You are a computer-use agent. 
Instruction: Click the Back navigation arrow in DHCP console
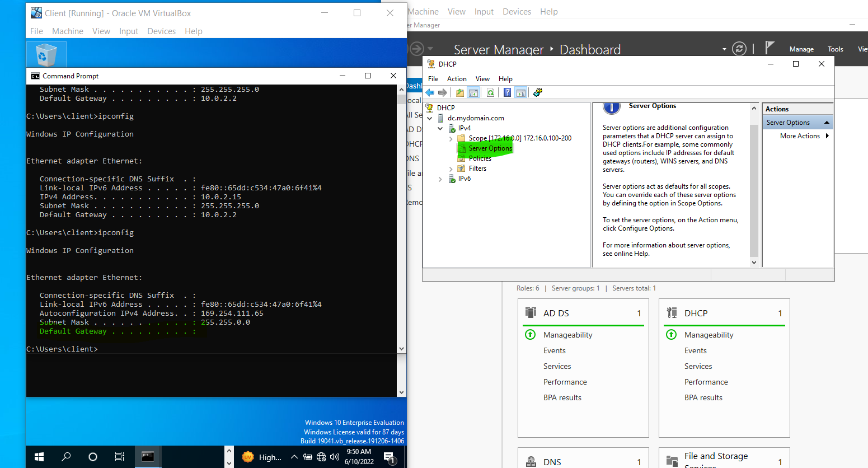click(430, 92)
